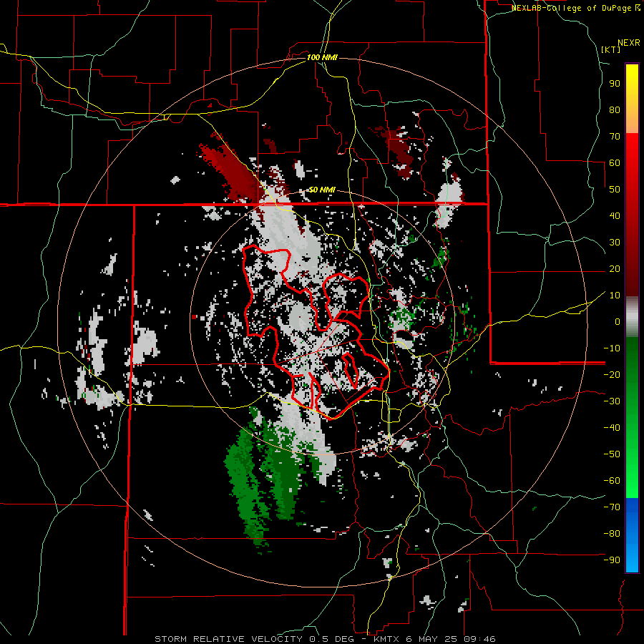Screen dimensions: 644x644
Task: Click the [KT] units label
Action: (x=611, y=49)
